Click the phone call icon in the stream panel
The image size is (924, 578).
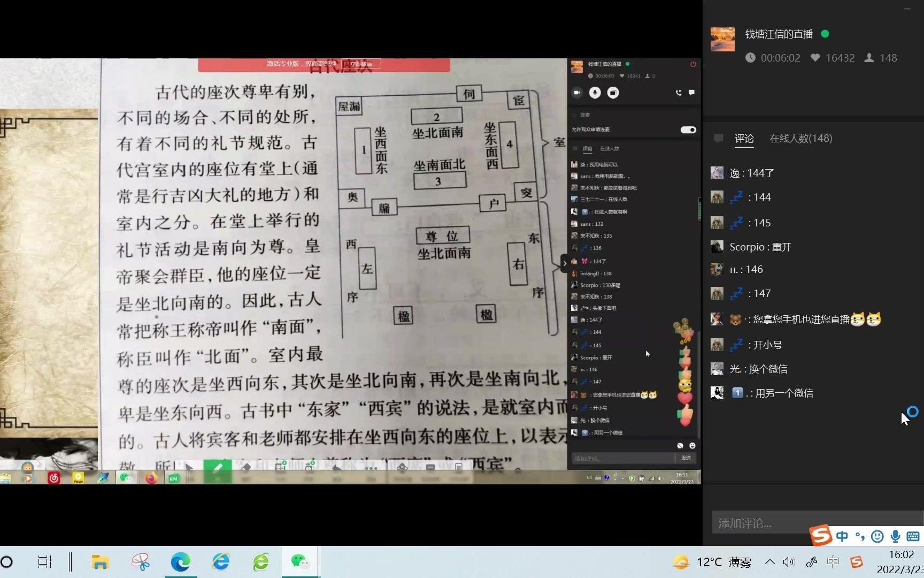(x=679, y=93)
